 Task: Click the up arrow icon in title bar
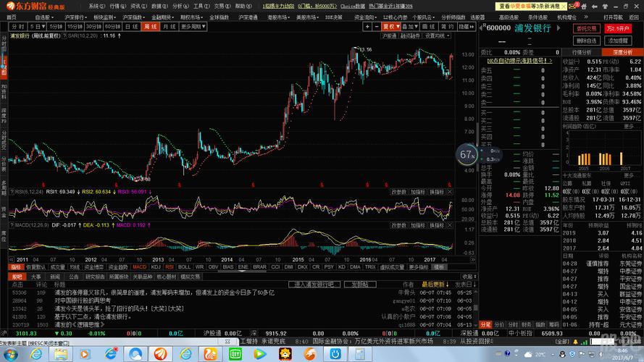605,7
